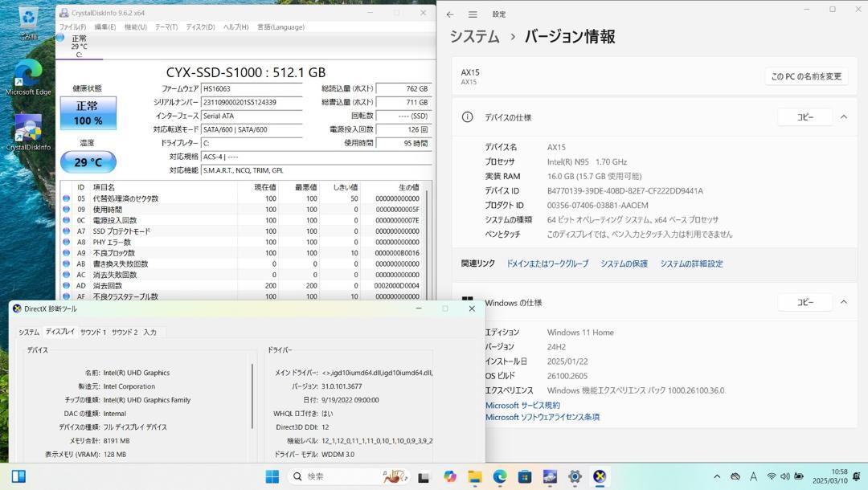Open the ディスク(D) menu in CrystalDiskInfo
The height and width of the screenshot is (490, 868).
pyautogui.click(x=200, y=27)
